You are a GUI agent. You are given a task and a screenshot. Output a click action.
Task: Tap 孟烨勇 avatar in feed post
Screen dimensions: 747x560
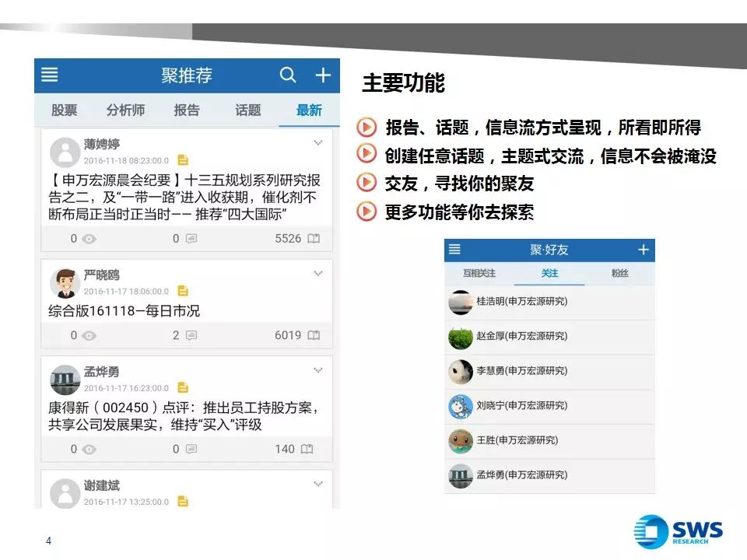(x=65, y=380)
